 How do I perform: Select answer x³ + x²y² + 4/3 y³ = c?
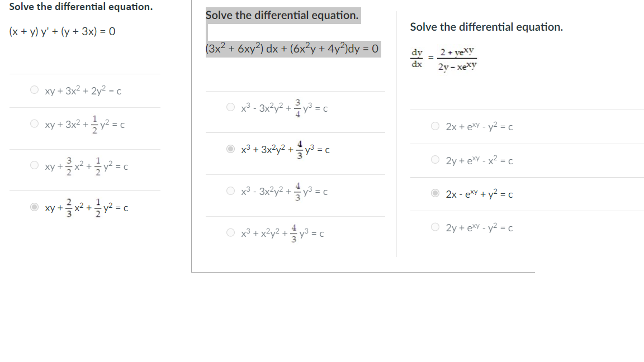click(x=230, y=233)
